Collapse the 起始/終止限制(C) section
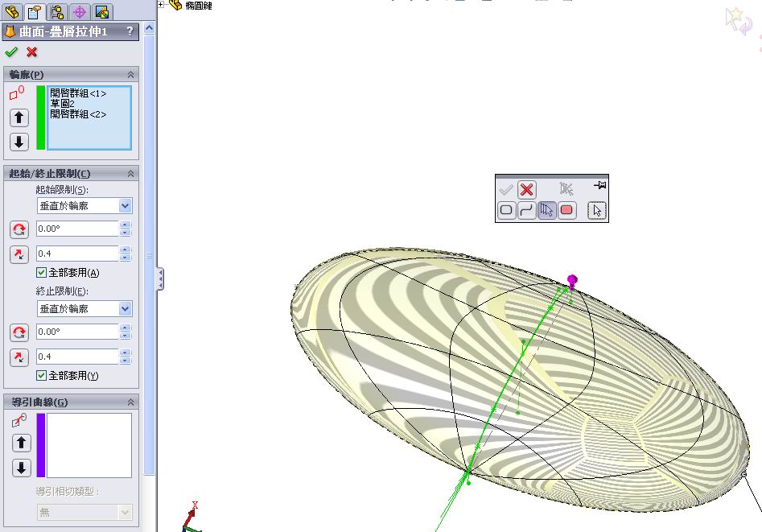 130,174
